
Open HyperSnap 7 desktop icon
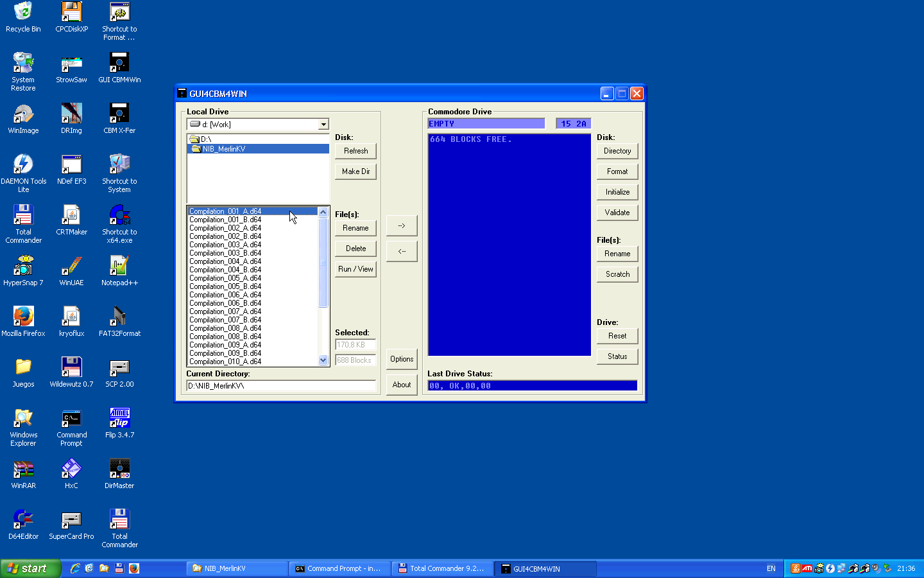pos(23,271)
